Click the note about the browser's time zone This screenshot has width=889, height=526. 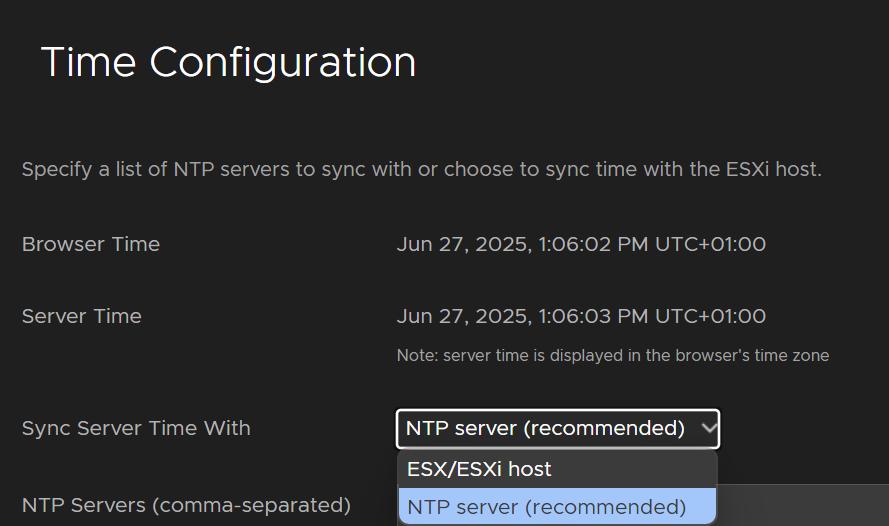tap(613, 355)
